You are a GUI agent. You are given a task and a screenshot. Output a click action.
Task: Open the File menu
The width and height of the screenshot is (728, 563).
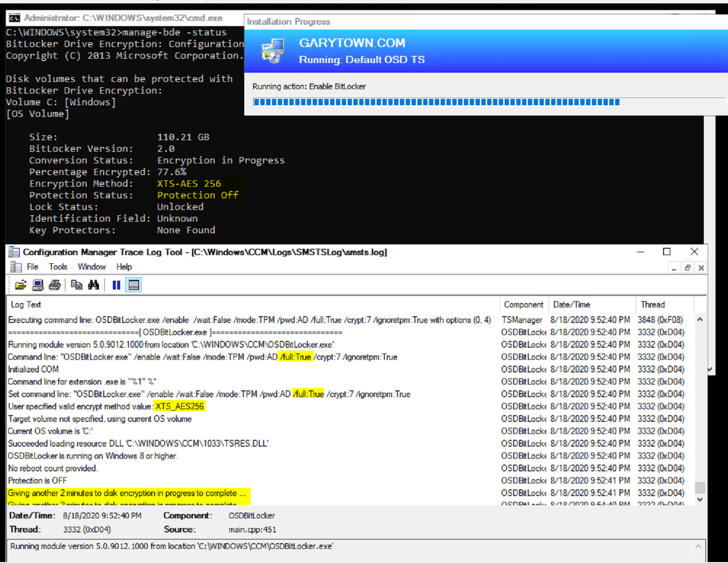(32, 267)
